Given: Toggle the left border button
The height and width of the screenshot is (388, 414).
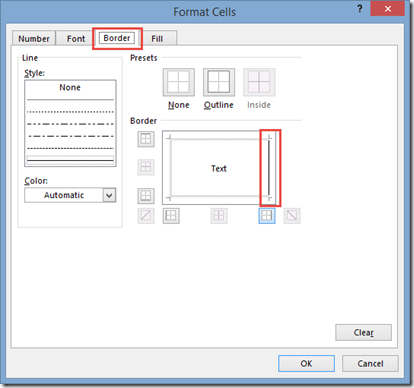Looking at the screenshot, I should point(171,215).
